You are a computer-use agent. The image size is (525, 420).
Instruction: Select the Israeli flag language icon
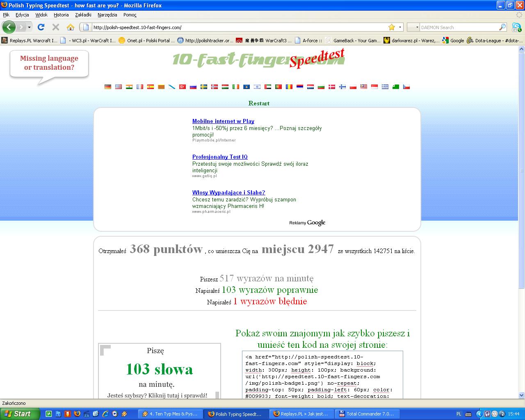click(257, 87)
